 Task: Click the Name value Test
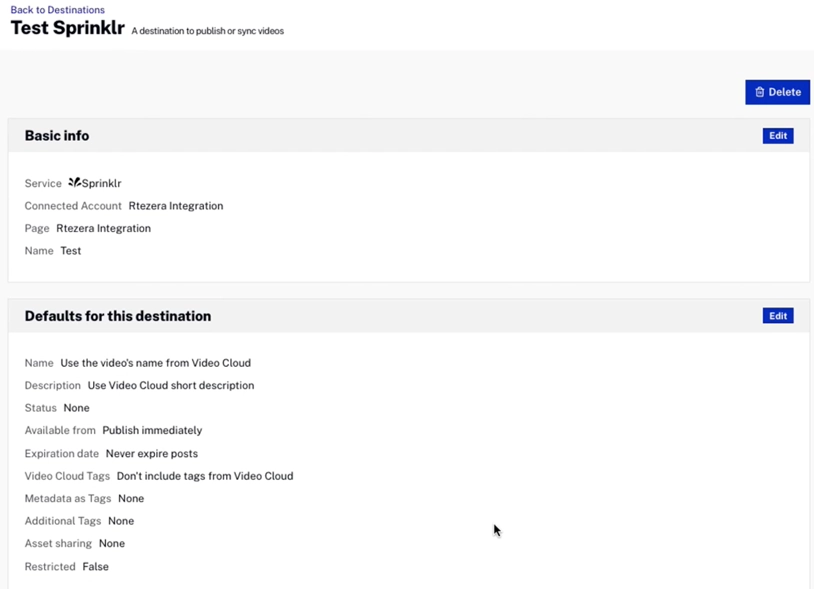click(x=70, y=250)
